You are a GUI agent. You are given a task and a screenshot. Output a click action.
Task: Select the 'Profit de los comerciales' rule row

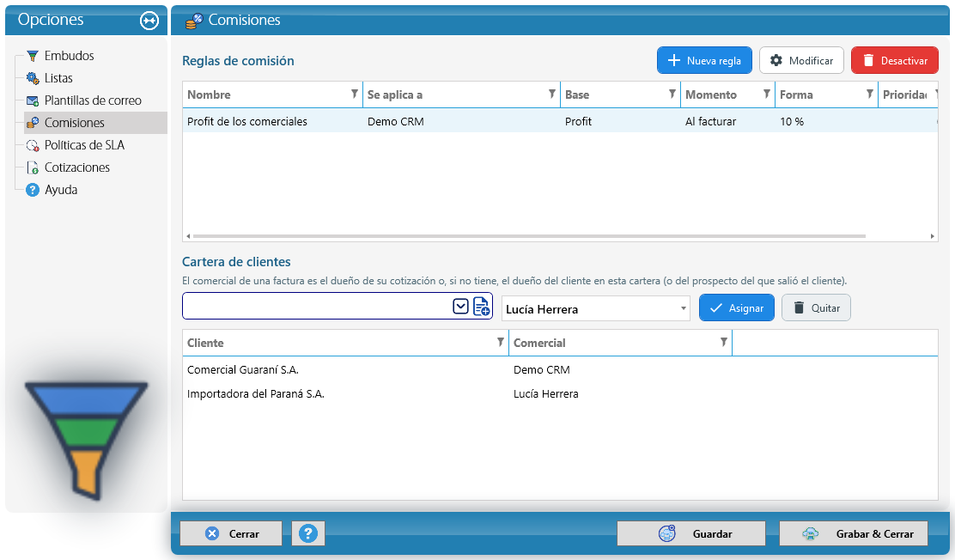click(560, 121)
